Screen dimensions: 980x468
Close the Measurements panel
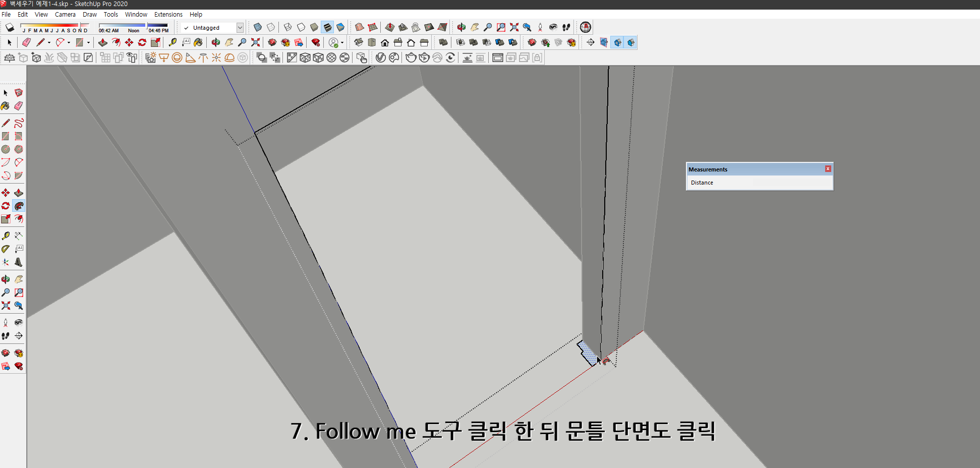(828, 169)
